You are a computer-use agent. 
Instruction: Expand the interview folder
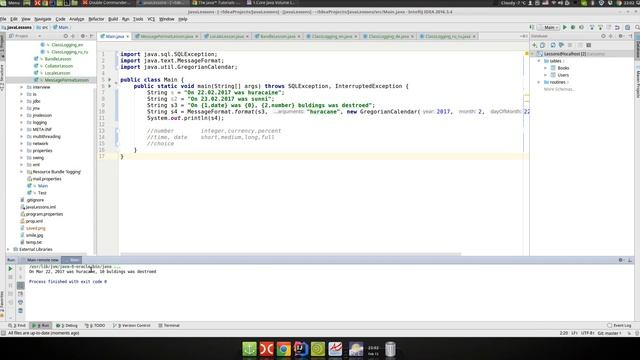coord(22,87)
